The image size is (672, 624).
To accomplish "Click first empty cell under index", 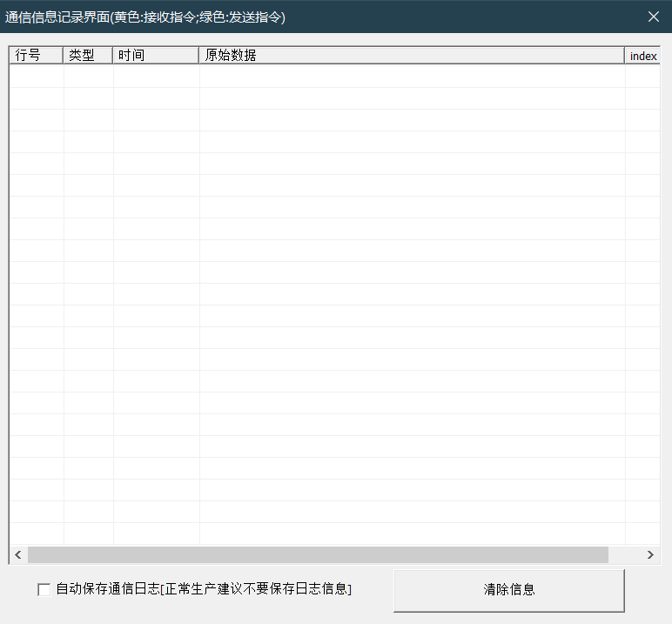I will tap(643, 77).
